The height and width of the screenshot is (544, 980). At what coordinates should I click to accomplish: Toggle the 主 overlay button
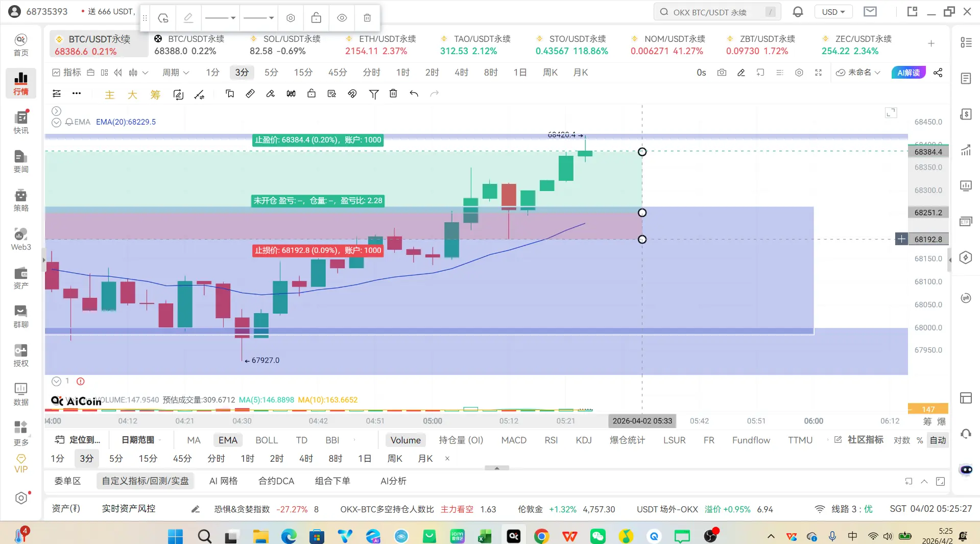pos(110,94)
